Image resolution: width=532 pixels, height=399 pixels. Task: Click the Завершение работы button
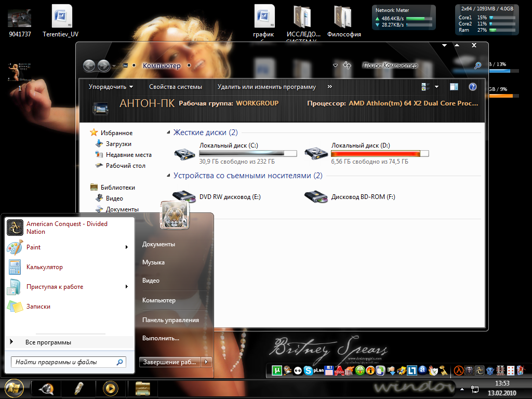pos(170,362)
